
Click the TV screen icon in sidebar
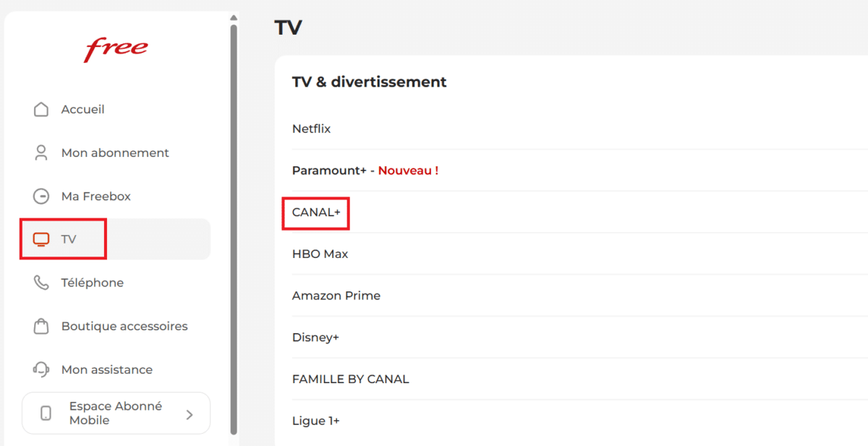pyautogui.click(x=41, y=237)
